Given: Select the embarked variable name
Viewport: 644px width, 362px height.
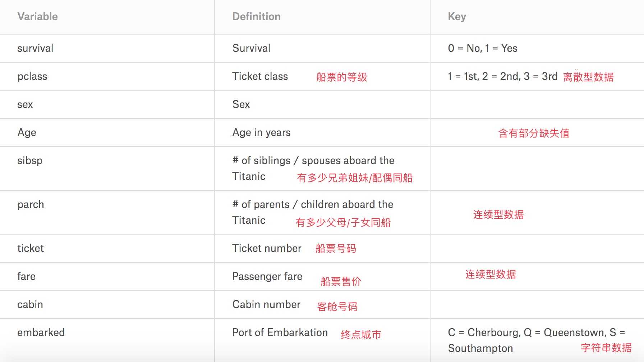Looking at the screenshot, I should point(41,332).
